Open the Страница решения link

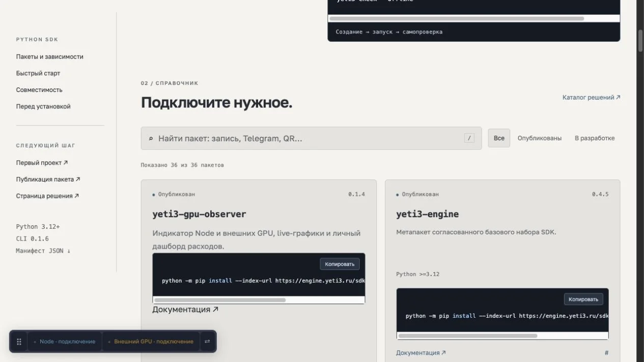pyautogui.click(x=47, y=196)
